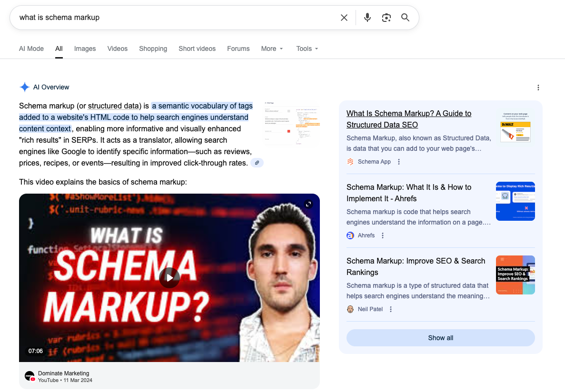
Task: Open options menu next to Schema App
Action: tap(399, 162)
